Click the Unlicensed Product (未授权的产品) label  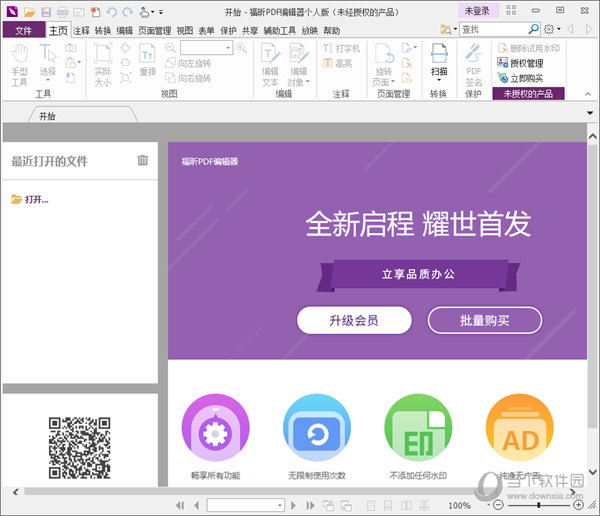point(528,94)
